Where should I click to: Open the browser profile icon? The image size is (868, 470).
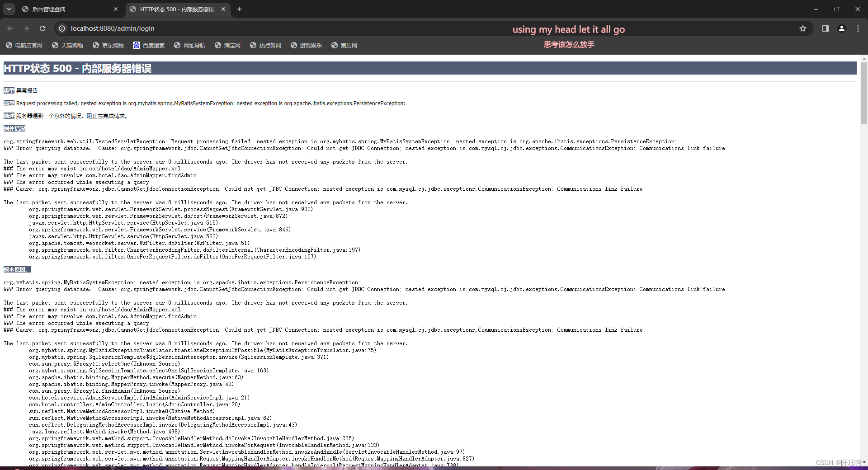pyautogui.click(x=841, y=28)
